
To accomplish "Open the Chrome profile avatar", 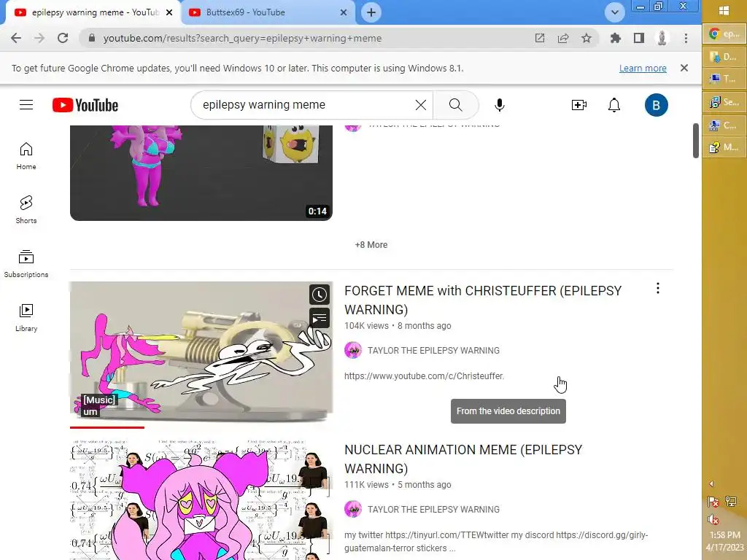I will (662, 38).
